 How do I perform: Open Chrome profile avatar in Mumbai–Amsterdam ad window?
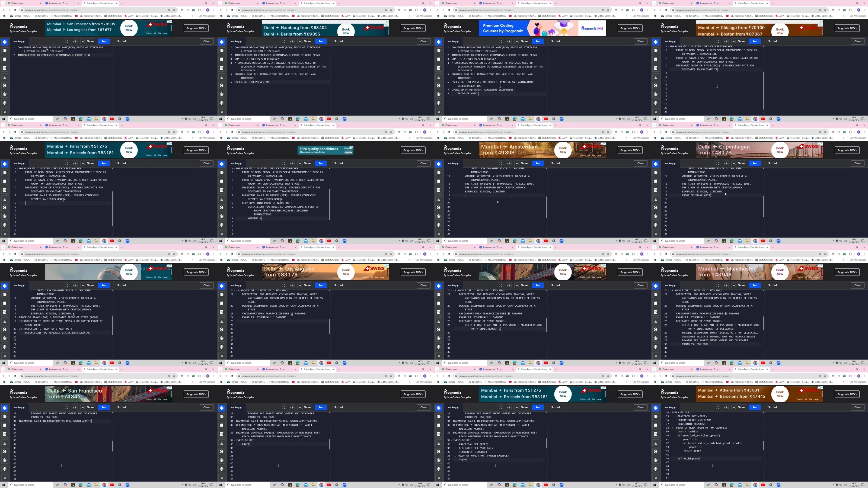[x=642, y=132]
